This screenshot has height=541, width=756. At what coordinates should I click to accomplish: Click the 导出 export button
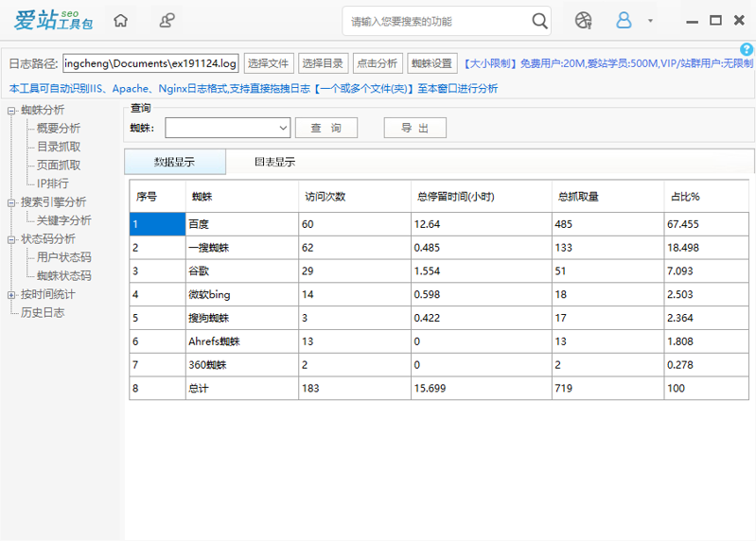point(414,128)
